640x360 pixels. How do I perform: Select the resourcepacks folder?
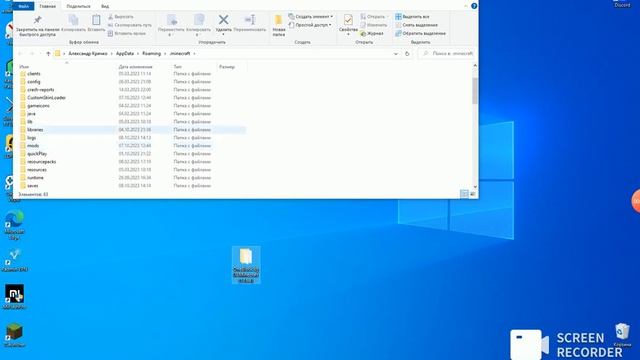41,162
